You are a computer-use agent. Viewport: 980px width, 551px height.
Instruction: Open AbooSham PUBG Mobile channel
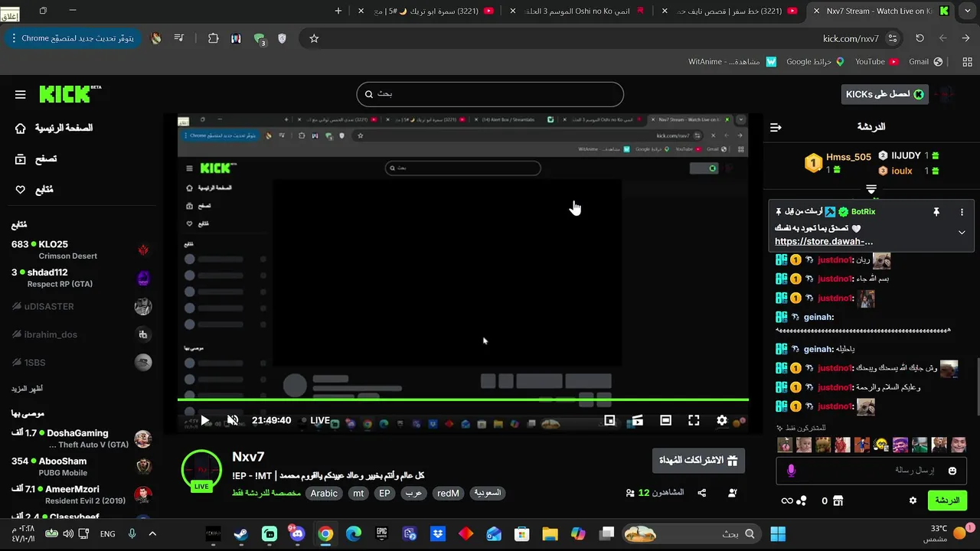(x=81, y=467)
